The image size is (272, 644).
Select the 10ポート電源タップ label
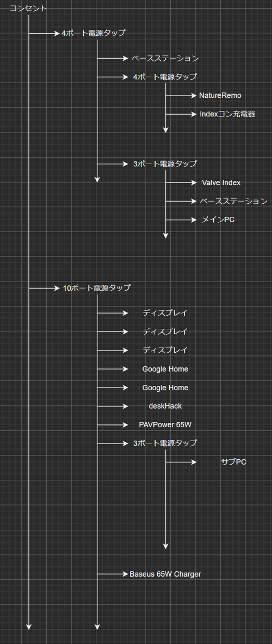point(96,288)
